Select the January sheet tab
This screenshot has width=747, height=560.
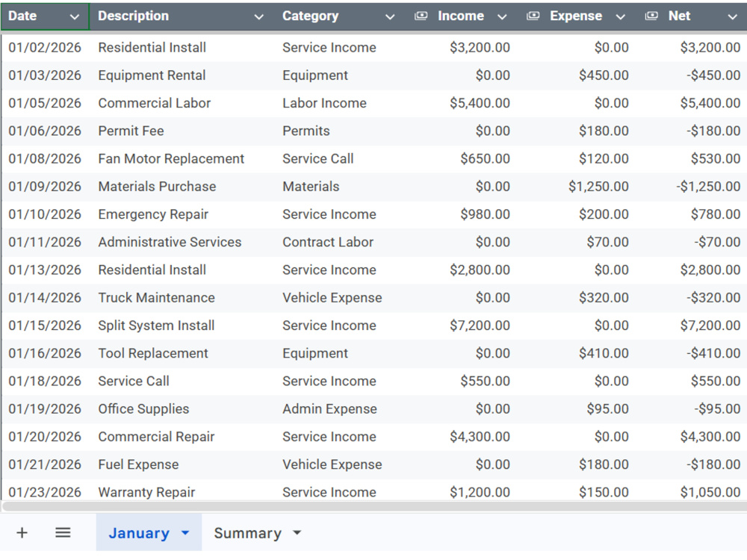tap(139, 533)
